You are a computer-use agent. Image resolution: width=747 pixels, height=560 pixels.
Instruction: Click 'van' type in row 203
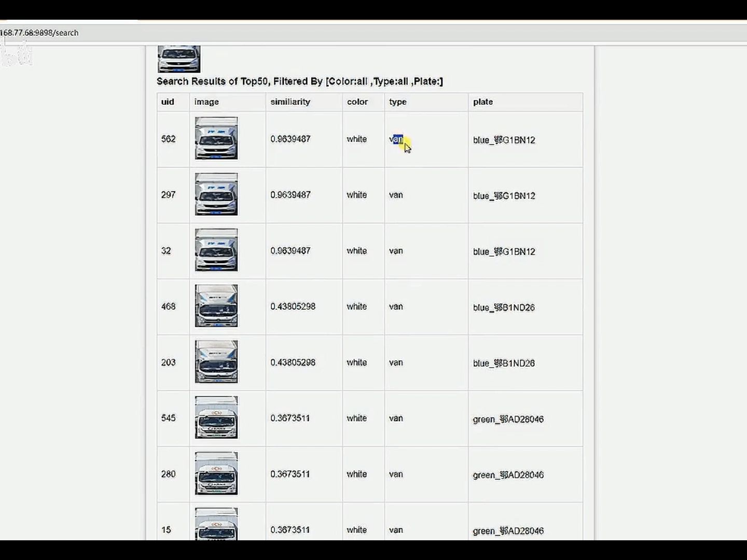click(x=396, y=362)
